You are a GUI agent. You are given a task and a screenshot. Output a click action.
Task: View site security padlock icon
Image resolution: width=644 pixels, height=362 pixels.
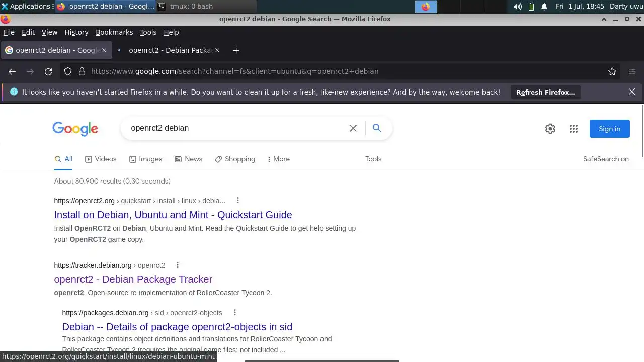coord(82,71)
